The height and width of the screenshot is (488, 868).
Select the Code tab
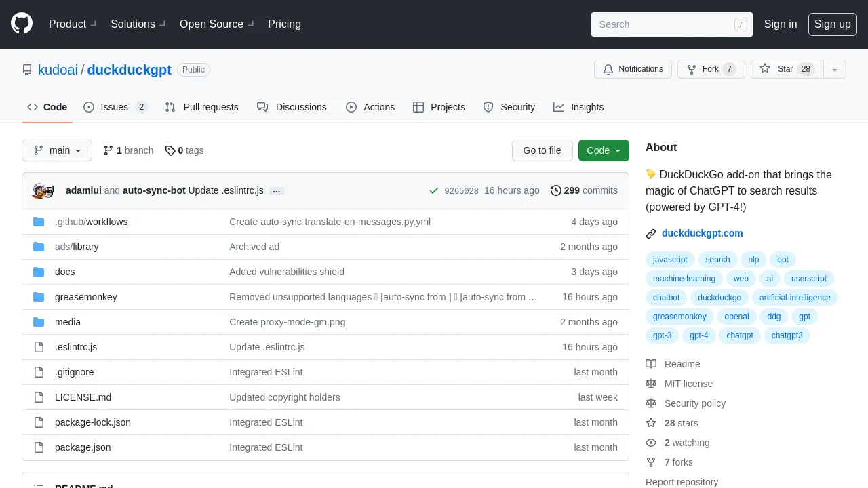coord(47,107)
